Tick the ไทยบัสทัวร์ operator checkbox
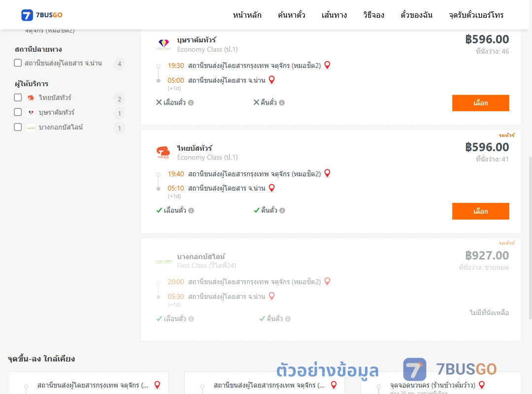 [x=18, y=98]
